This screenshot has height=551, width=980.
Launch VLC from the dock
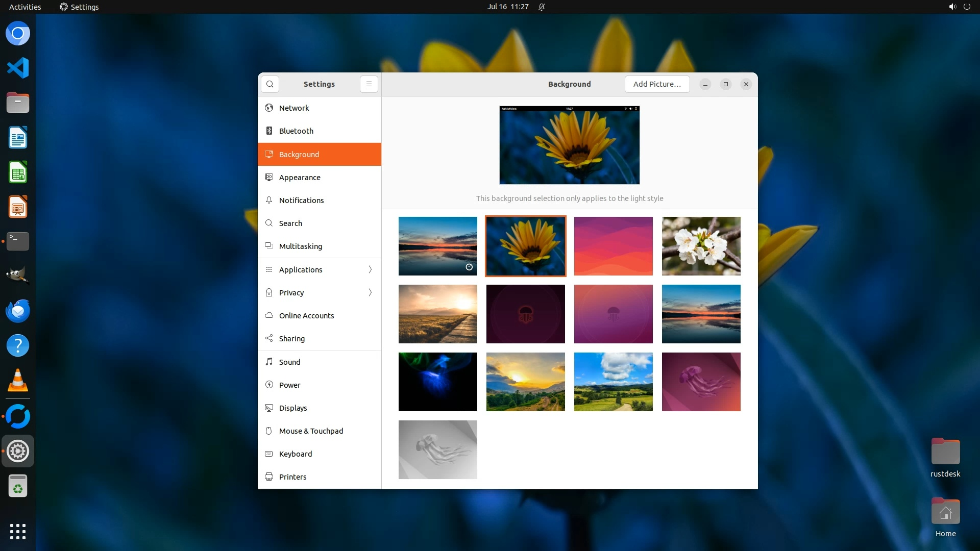click(x=18, y=381)
